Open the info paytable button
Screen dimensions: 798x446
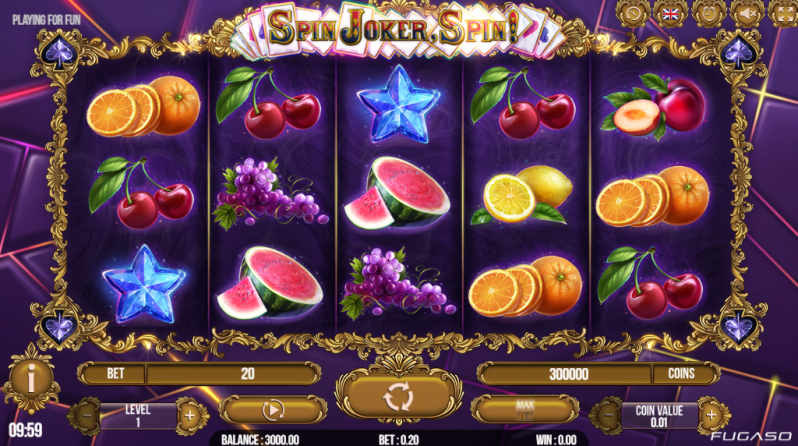[31, 379]
